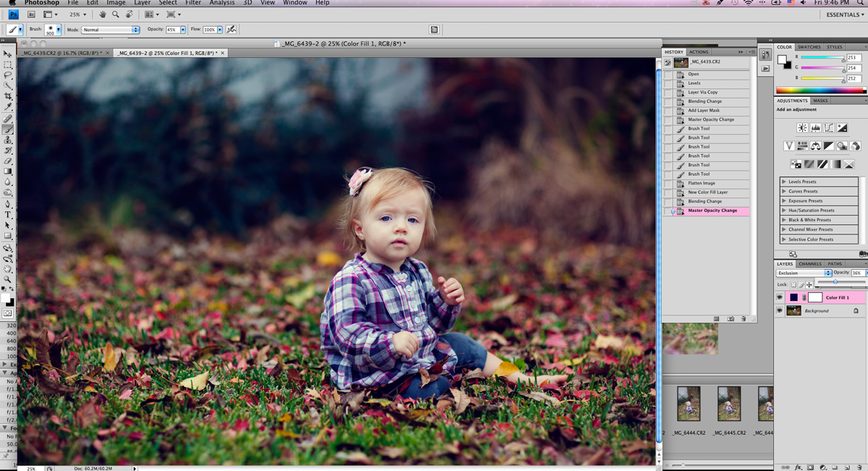This screenshot has width=868, height=471.
Task: Enable airbrush option in options bar
Action: click(x=231, y=30)
